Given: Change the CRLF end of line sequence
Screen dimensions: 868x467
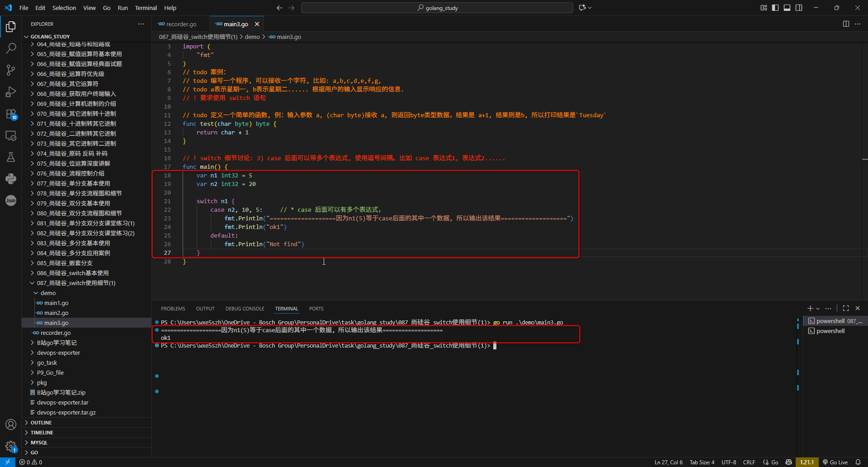Looking at the screenshot, I should pyautogui.click(x=749, y=462).
